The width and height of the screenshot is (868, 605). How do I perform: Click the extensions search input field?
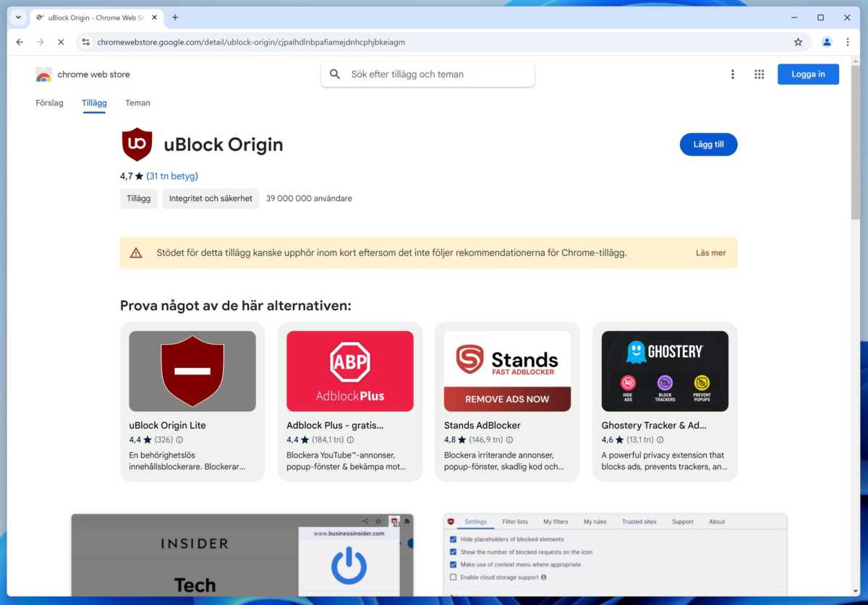tap(434, 74)
